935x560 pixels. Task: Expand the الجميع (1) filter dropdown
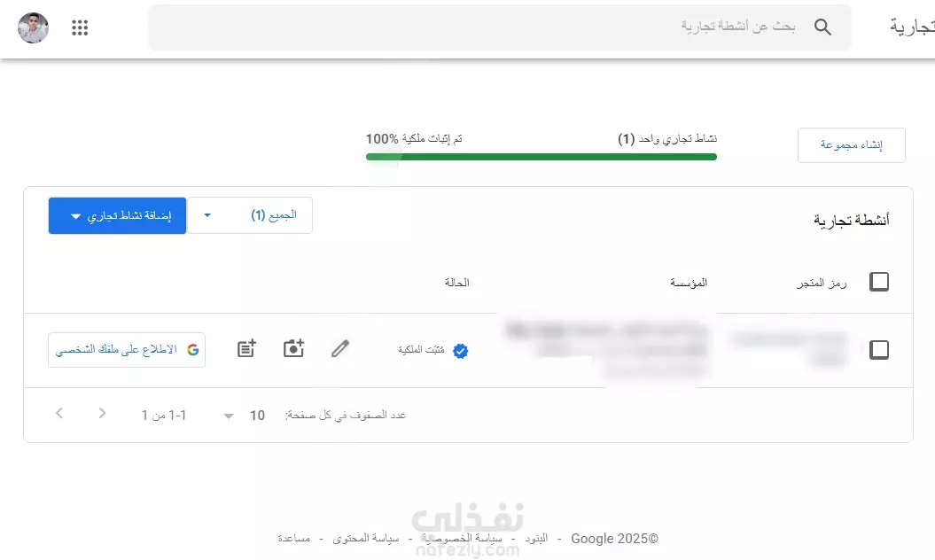click(250, 215)
